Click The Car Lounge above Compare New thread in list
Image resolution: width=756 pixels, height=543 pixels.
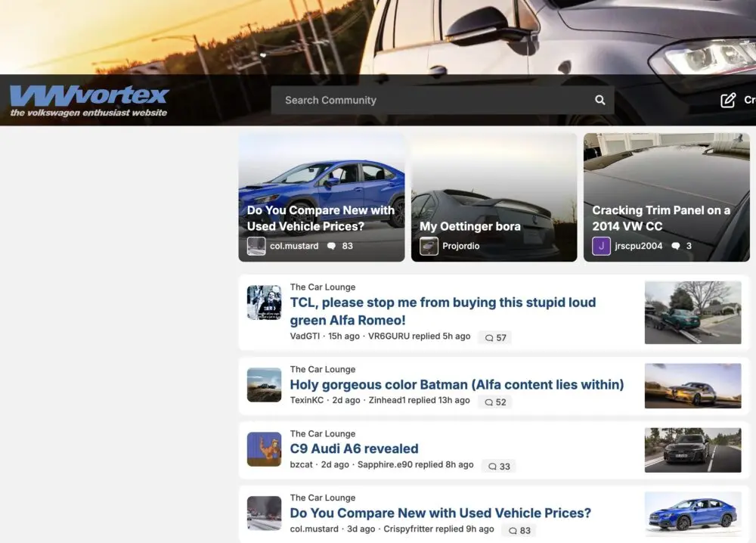tap(323, 498)
